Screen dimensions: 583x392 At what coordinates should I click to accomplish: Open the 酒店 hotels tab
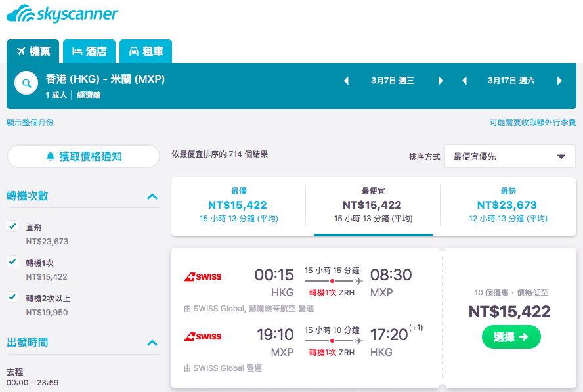[x=89, y=51]
